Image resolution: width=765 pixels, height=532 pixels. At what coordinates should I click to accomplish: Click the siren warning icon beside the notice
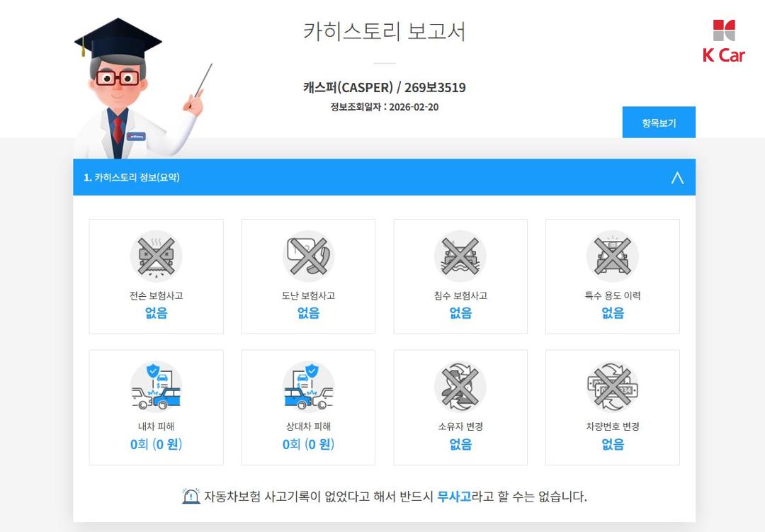(x=191, y=496)
